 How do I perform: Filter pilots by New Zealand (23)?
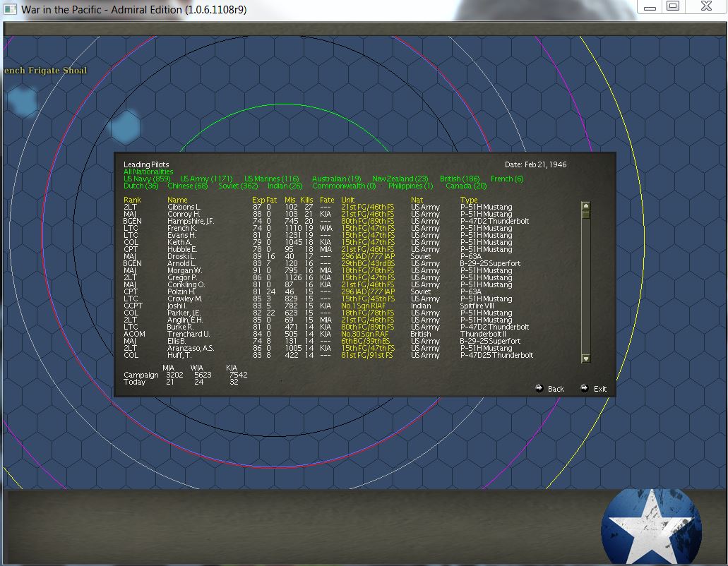click(x=400, y=179)
